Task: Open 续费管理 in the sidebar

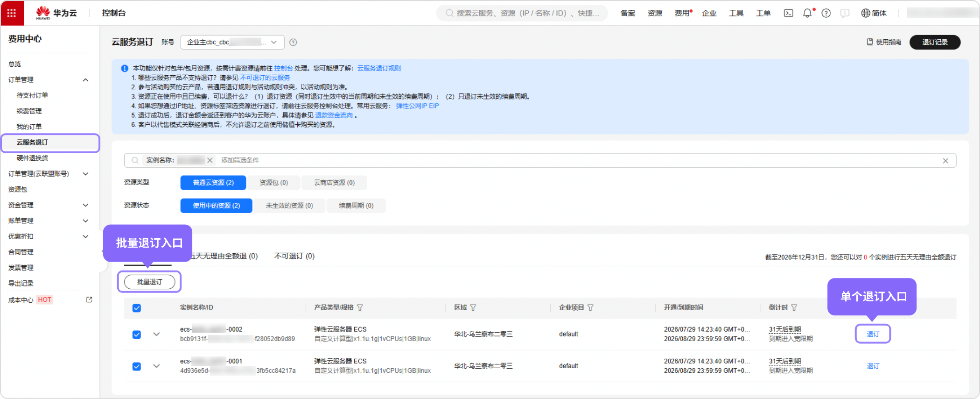Action: coord(29,111)
